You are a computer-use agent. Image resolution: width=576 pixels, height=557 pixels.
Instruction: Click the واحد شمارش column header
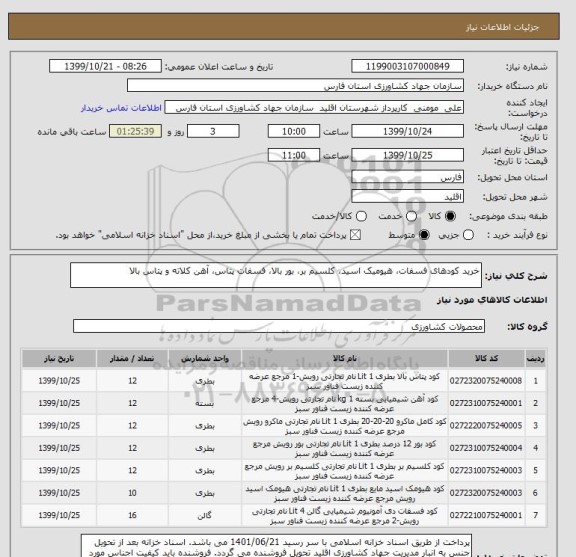205,359
